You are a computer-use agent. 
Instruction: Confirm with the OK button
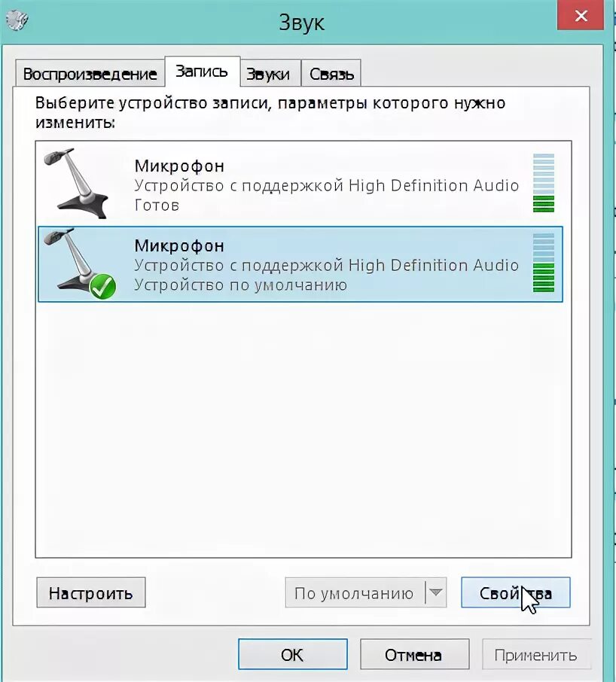click(x=293, y=654)
